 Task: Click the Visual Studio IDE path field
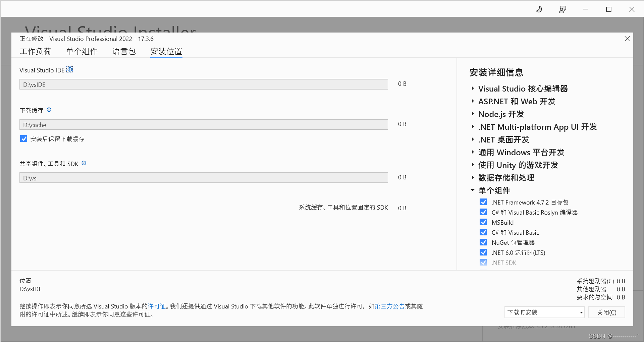click(204, 84)
